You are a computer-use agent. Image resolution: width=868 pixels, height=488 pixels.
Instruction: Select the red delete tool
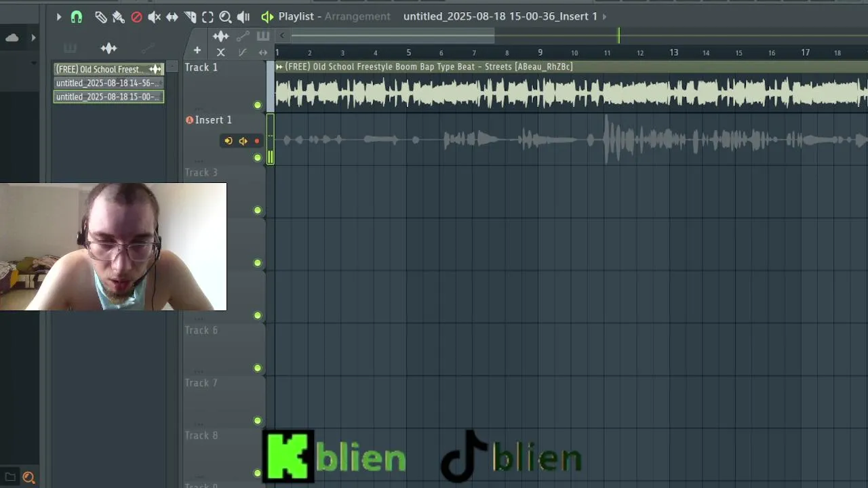(136, 17)
